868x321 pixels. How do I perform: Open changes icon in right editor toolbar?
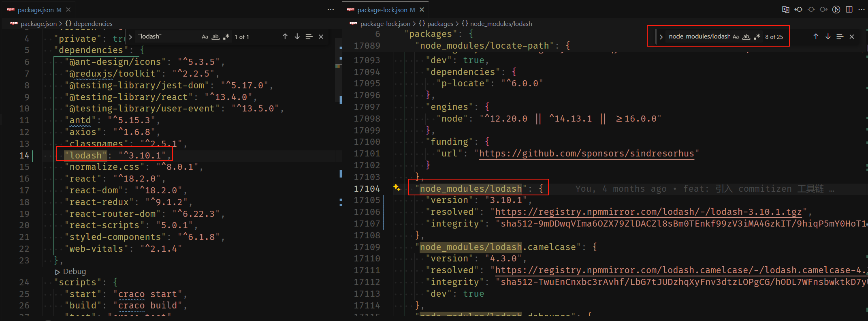[x=786, y=9]
